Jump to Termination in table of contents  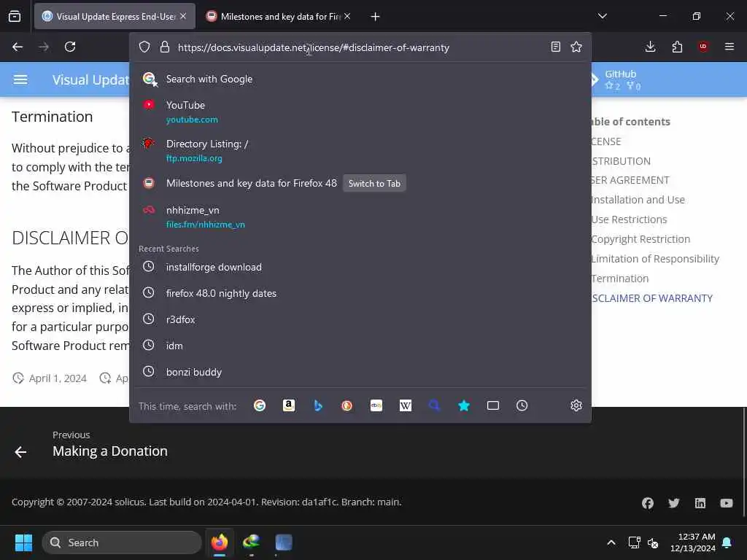[620, 279]
